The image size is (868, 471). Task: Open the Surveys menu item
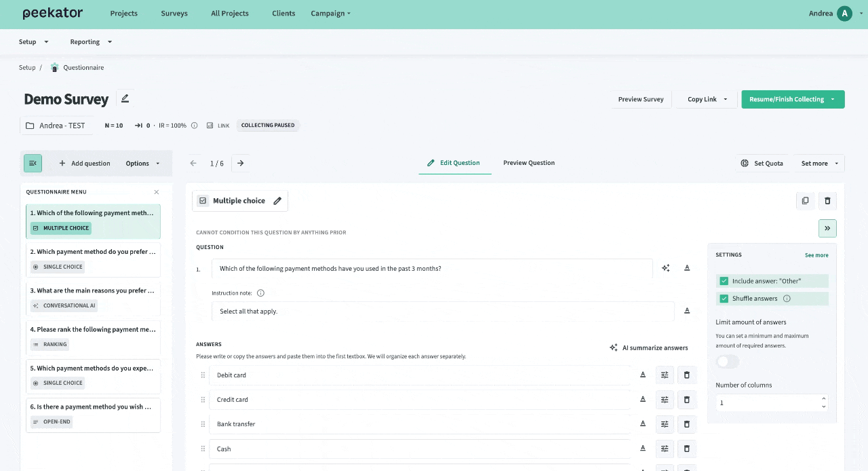click(174, 14)
